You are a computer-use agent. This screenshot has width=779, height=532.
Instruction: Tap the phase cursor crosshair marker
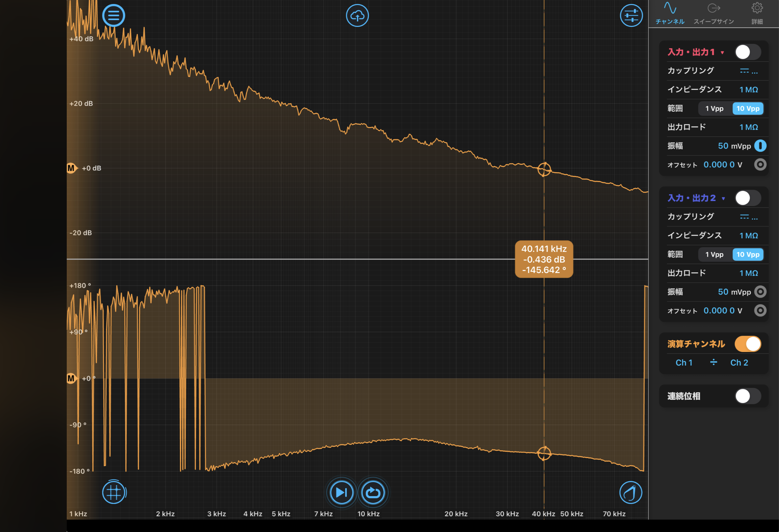(544, 453)
